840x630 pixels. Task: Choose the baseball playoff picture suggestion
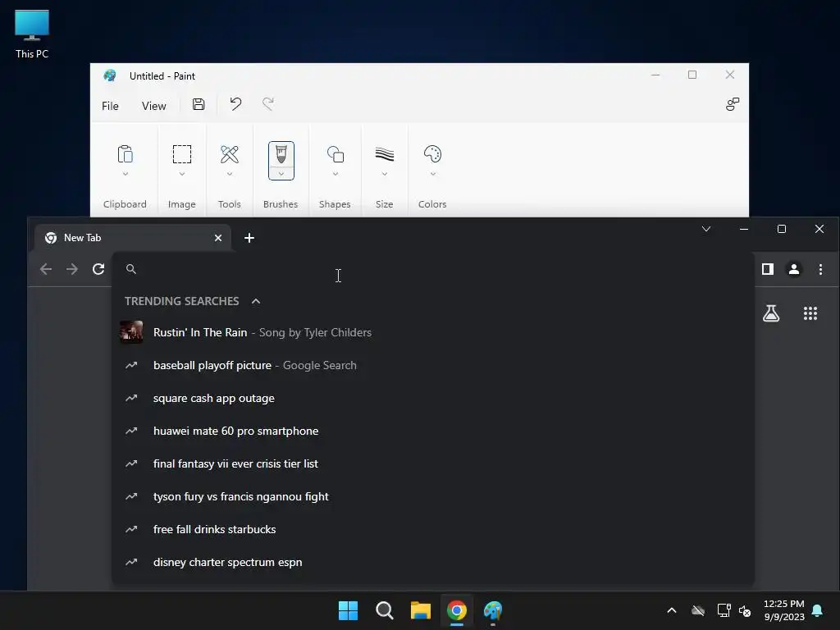[433, 365]
